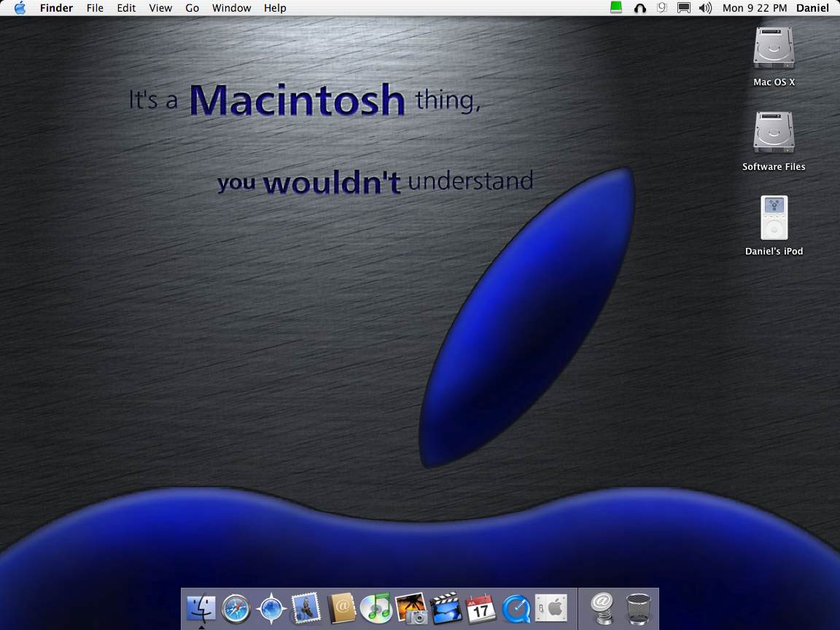The height and width of the screenshot is (630, 840).
Task: Click the clock showing Mon 9 22 PM
Action: coord(755,8)
